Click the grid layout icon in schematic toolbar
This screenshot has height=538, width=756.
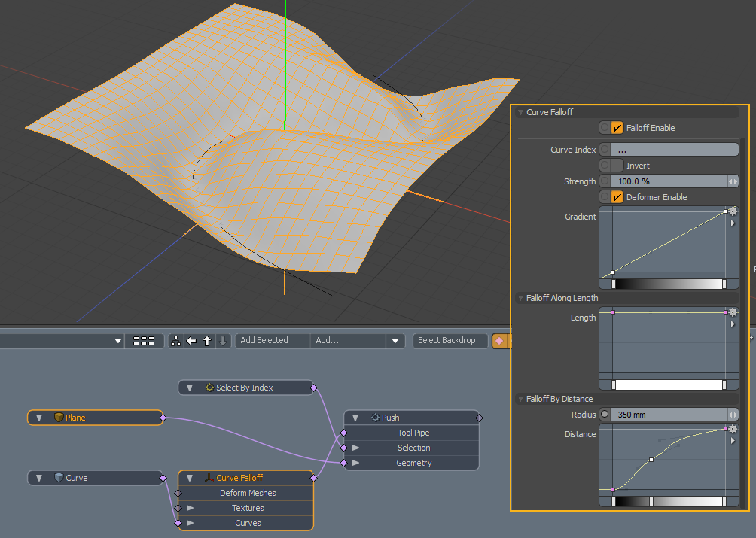[143, 341]
